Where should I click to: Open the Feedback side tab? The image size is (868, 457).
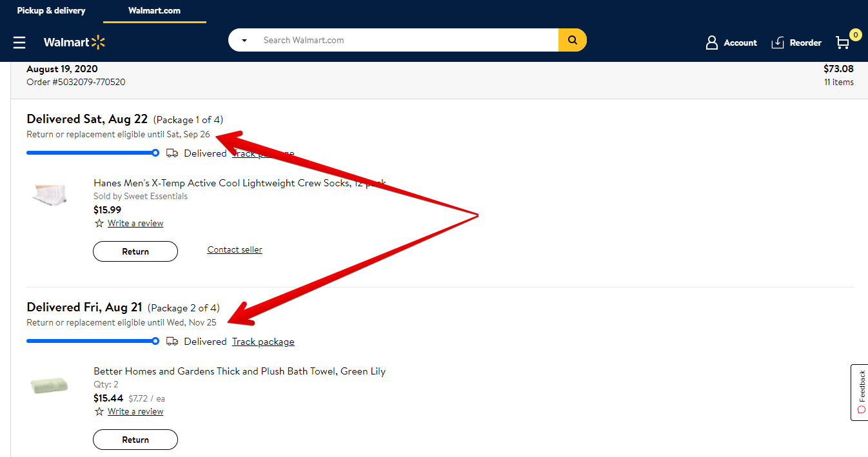tap(860, 392)
